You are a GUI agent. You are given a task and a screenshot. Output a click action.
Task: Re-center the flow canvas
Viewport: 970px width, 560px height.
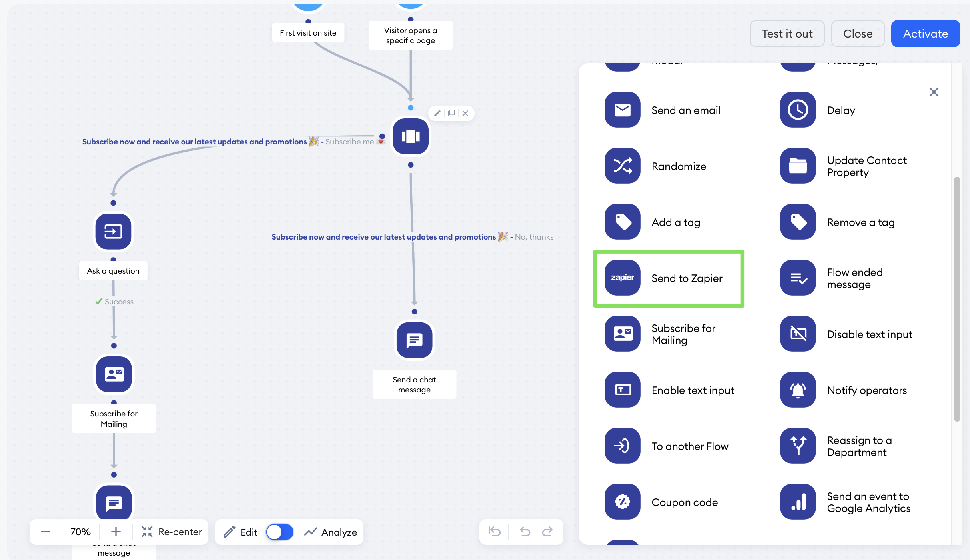pos(172,532)
